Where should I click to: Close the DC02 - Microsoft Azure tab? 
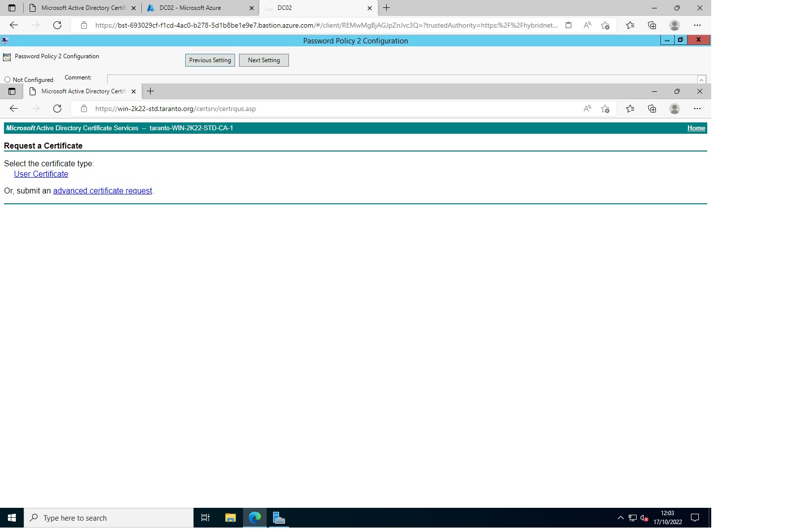[x=251, y=8]
